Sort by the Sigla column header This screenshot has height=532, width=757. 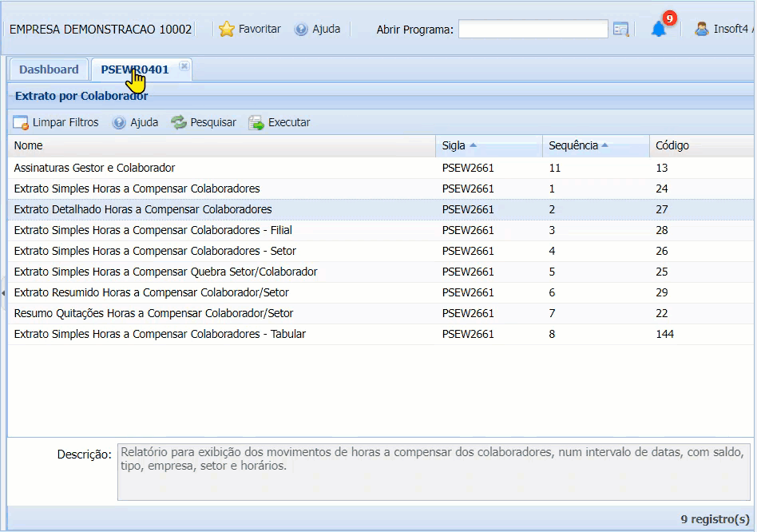[454, 145]
